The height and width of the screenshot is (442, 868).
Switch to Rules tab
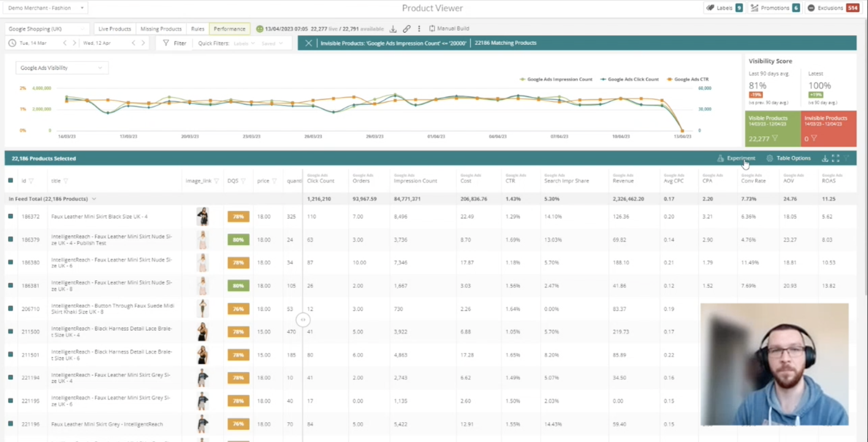point(197,29)
